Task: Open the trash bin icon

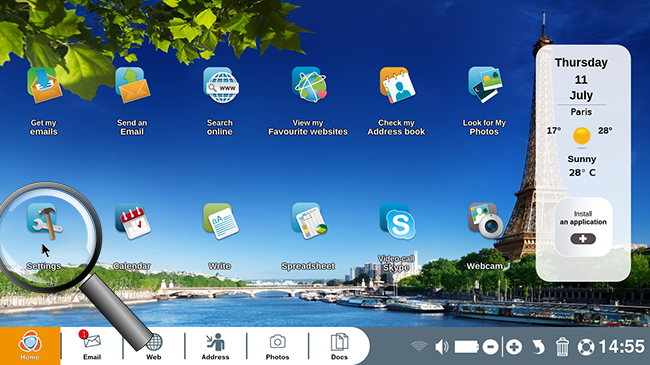Action: 562,347
